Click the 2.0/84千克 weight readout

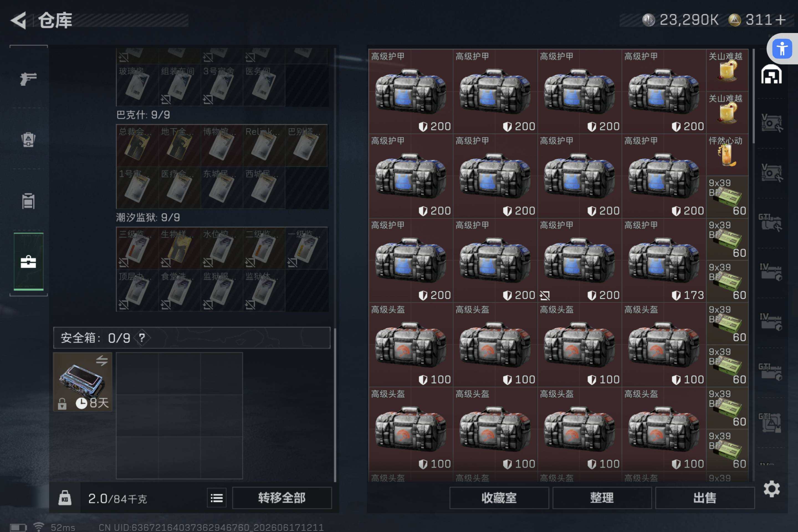click(x=117, y=498)
